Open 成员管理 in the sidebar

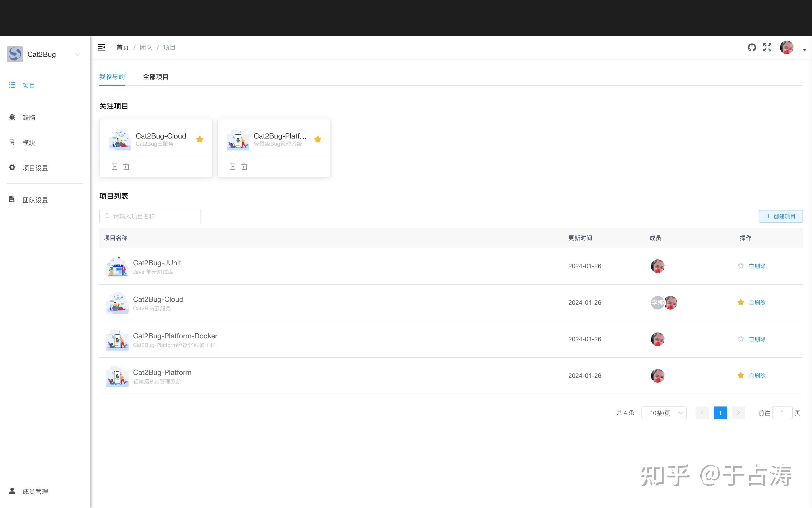pos(35,491)
